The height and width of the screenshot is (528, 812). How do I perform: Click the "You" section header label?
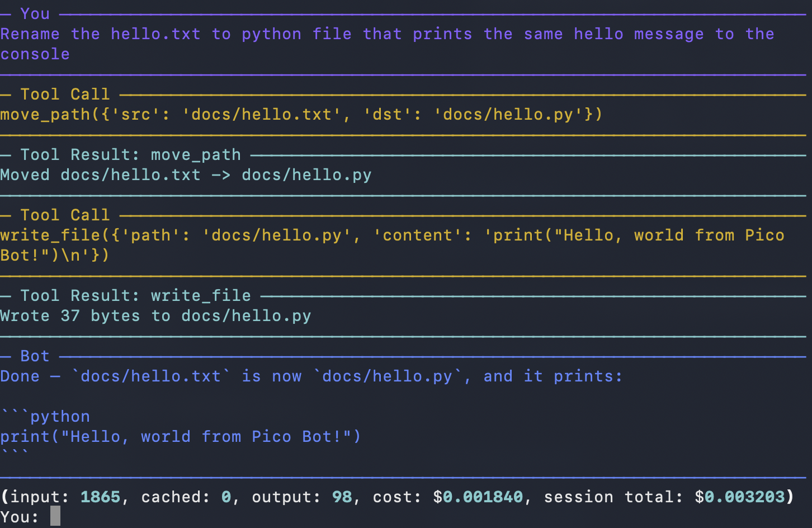click(x=35, y=13)
